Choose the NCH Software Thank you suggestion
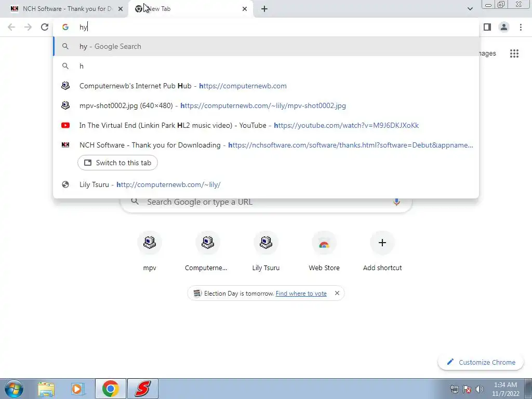Image resolution: width=532 pixels, height=399 pixels. pyautogui.click(x=266, y=145)
